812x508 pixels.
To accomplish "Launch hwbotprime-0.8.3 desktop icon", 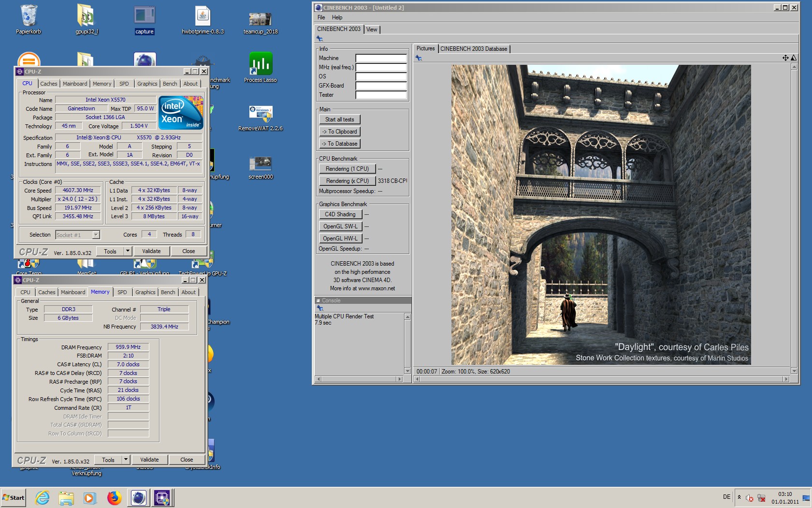I will (203, 19).
